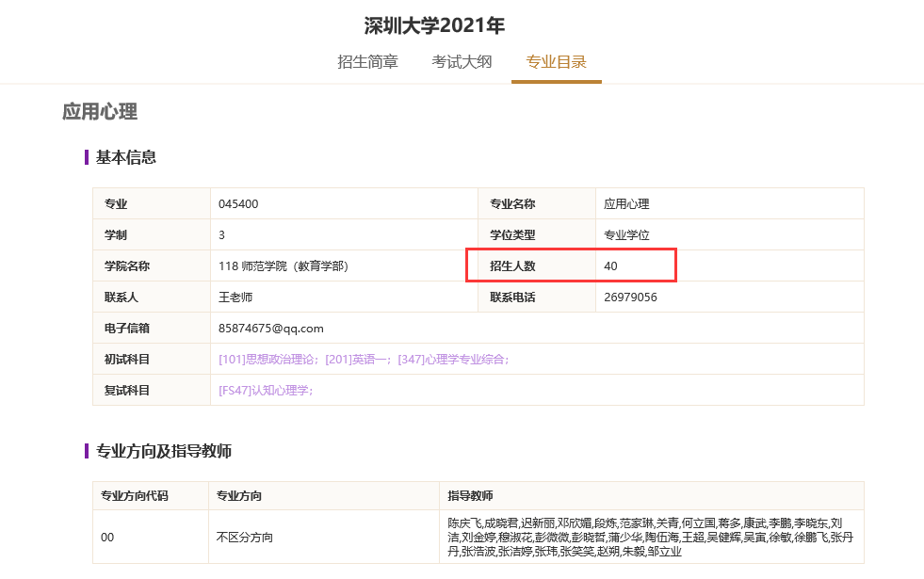Select the email 85874675@qq.com

pyautogui.click(x=270, y=329)
